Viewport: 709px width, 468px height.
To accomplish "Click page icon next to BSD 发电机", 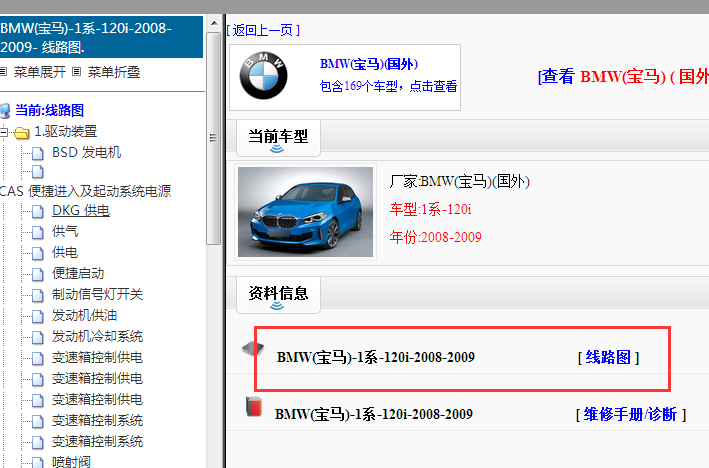I will click(38, 154).
